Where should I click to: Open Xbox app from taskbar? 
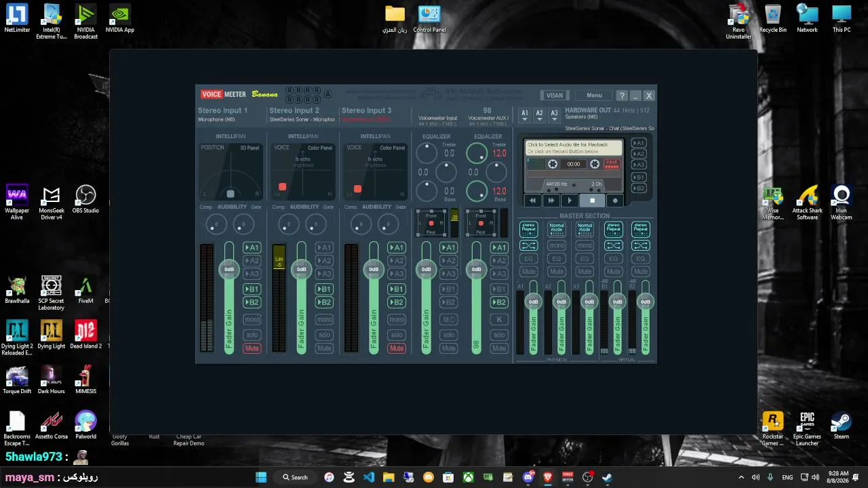point(468,477)
